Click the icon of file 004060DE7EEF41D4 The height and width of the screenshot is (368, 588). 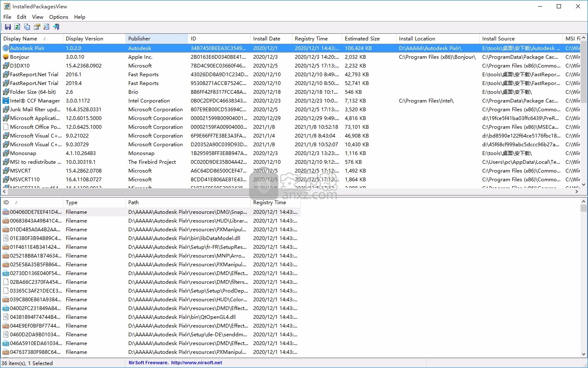6,212
